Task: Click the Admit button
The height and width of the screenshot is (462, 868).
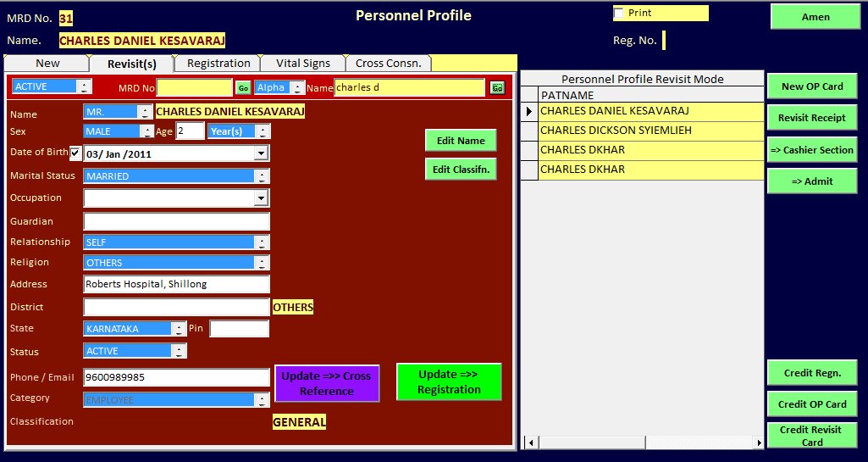Action: coord(812,181)
